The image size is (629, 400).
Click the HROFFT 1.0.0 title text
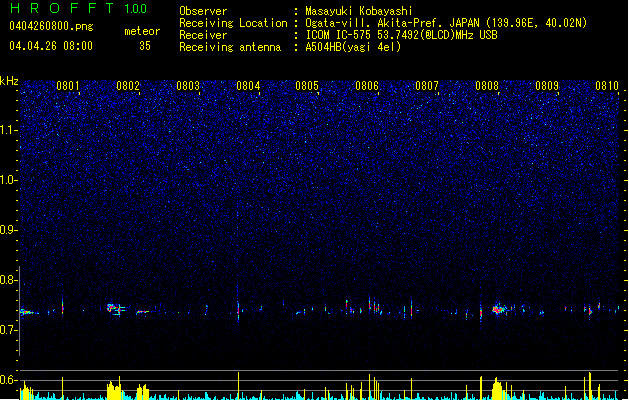(78, 8)
